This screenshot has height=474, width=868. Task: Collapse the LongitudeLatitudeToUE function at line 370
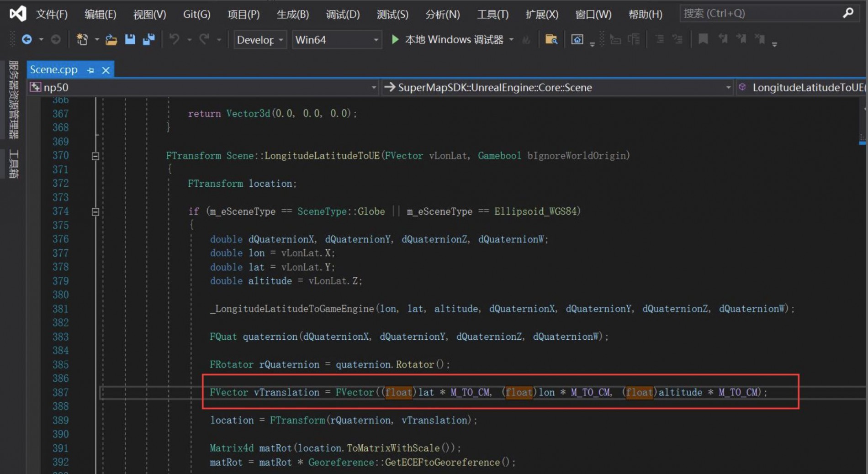pyautogui.click(x=95, y=156)
